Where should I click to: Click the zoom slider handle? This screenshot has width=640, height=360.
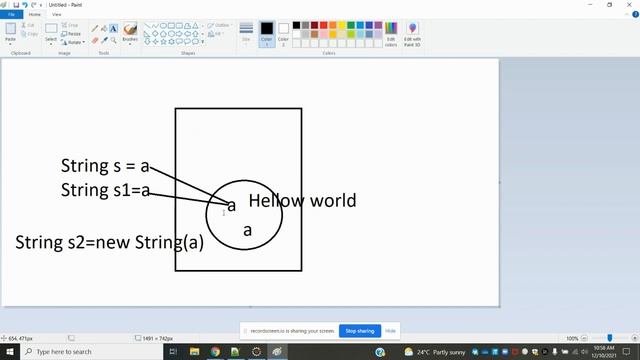click(x=609, y=338)
